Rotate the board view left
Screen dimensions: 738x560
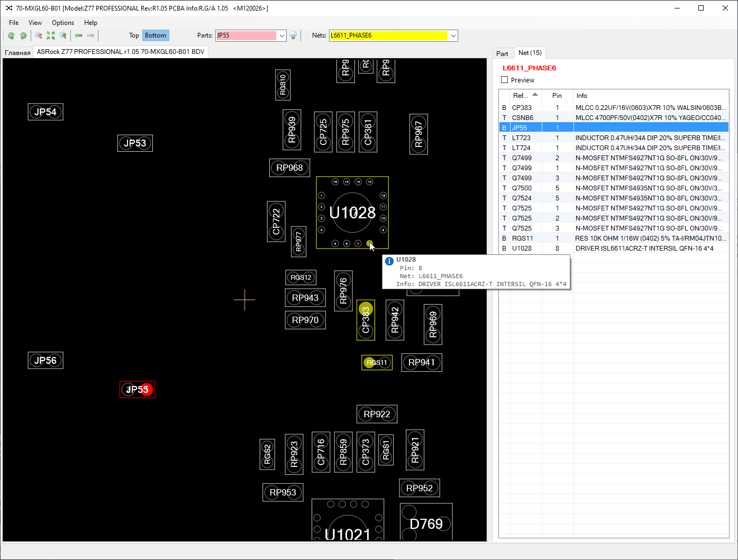[11, 35]
